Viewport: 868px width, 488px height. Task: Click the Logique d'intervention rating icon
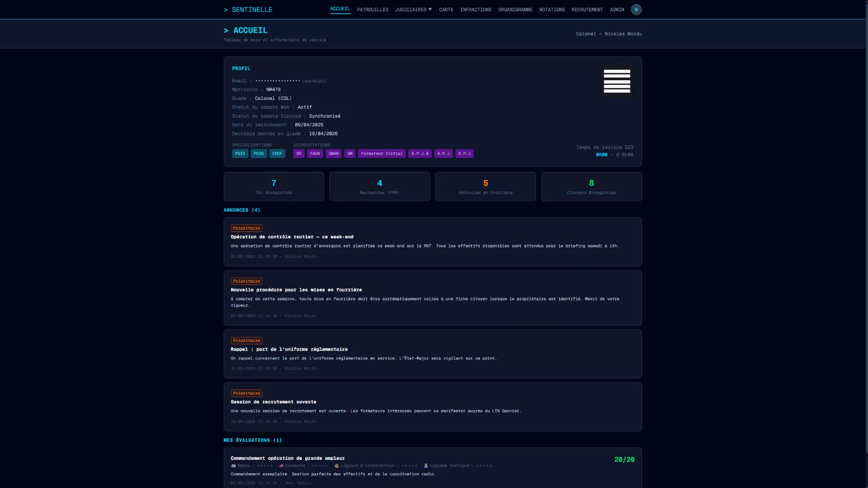point(336,466)
